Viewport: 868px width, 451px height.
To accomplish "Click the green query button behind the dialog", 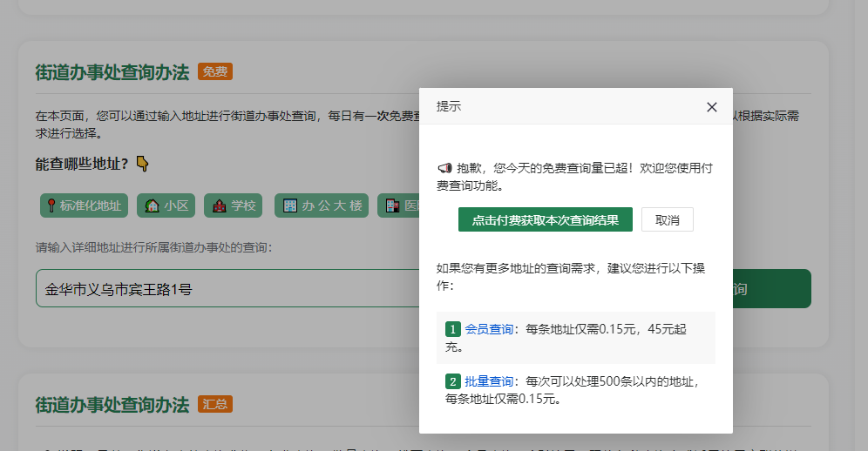I will [x=771, y=288].
